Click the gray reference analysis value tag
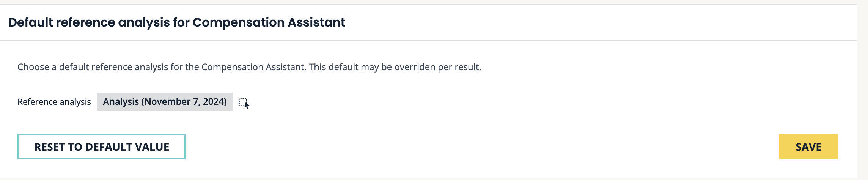 [x=165, y=102]
